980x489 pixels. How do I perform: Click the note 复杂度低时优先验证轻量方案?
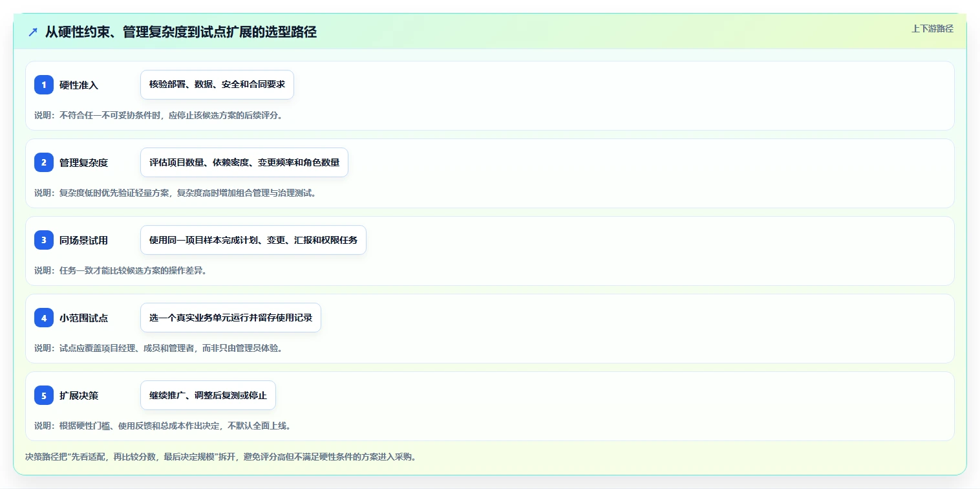[x=175, y=193]
